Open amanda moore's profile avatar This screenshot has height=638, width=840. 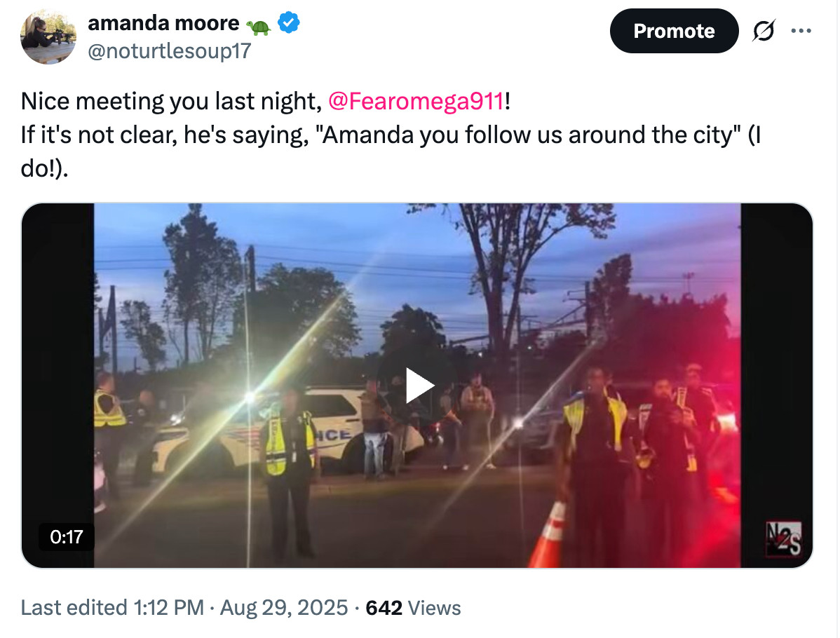pyautogui.click(x=48, y=36)
